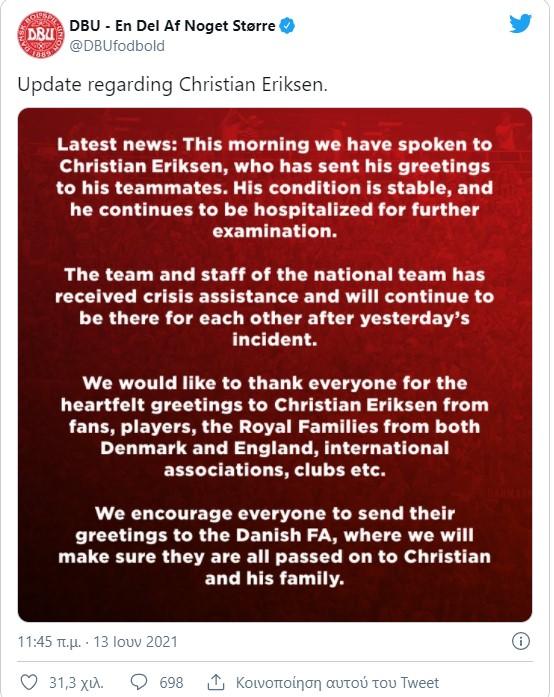554x697 pixels.
Task: Open the DBU round logo avatar
Action: pyautogui.click(x=40, y=35)
